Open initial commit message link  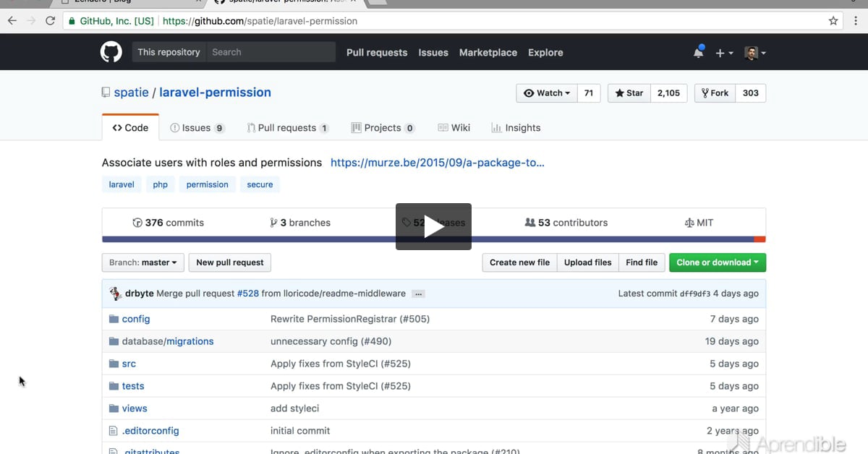pos(300,431)
